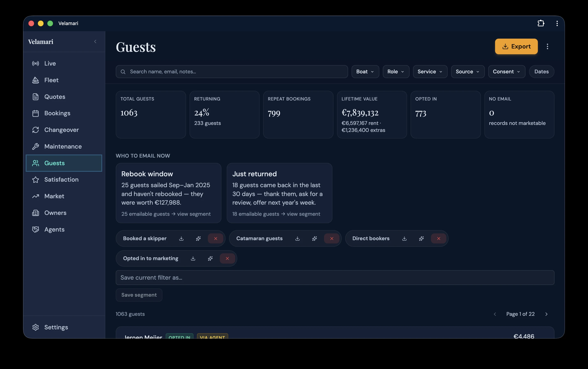Image resolution: width=588 pixels, height=369 pixels.
Task: Click the Save current filter as field
Action: click(335, 278)
